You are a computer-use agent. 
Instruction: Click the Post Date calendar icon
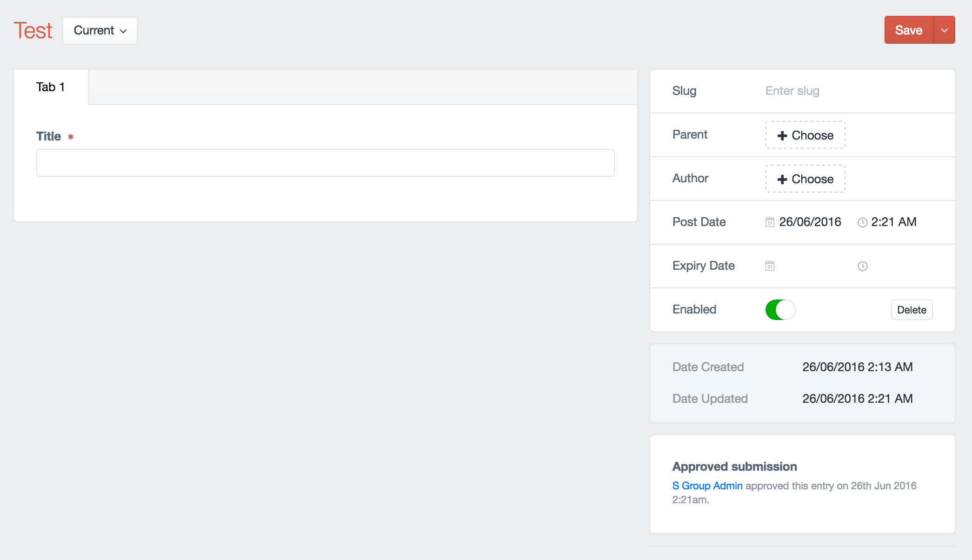(x=770, y=222)
